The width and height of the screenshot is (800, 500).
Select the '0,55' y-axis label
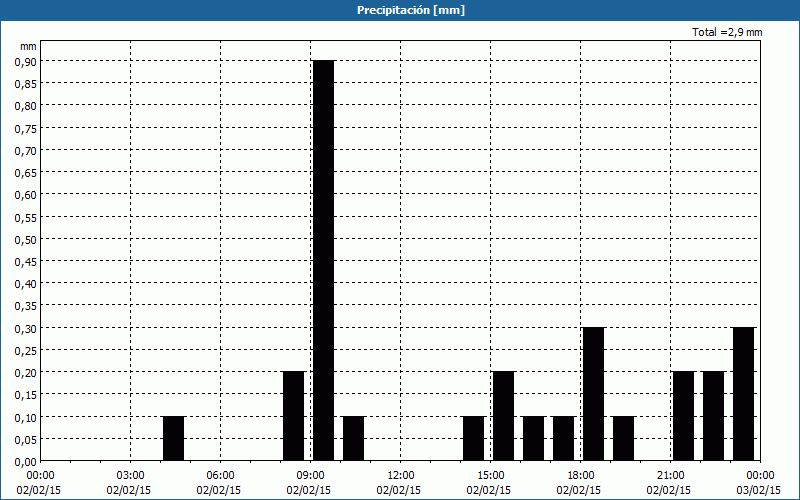(26, 217)
